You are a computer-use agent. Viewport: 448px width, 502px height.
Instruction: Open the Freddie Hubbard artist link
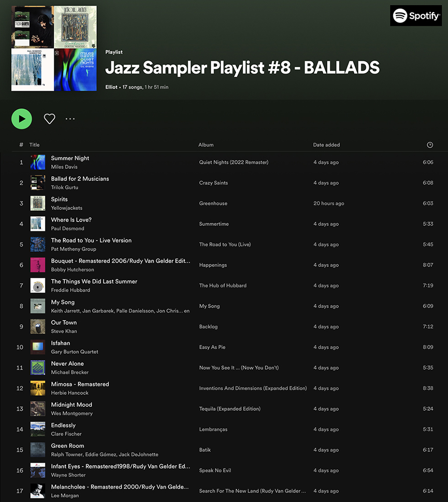[70, 290]
